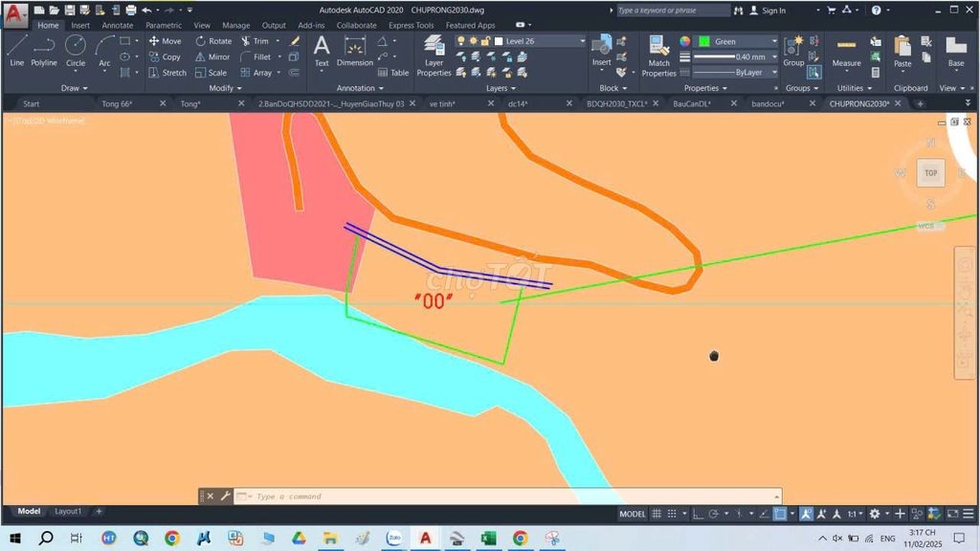Screen dimensions: 980x551
Task: Click the Erase tool icon
Action: [295, 41]
